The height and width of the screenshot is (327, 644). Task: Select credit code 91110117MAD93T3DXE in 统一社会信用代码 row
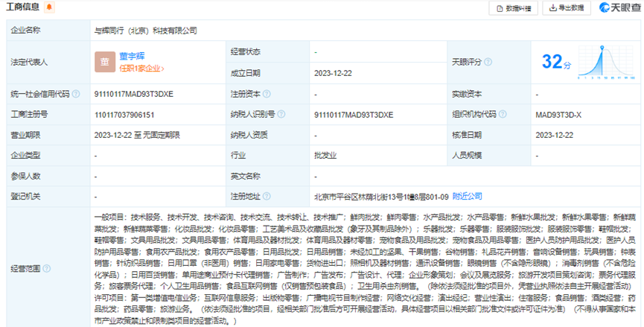pos(134,94)
